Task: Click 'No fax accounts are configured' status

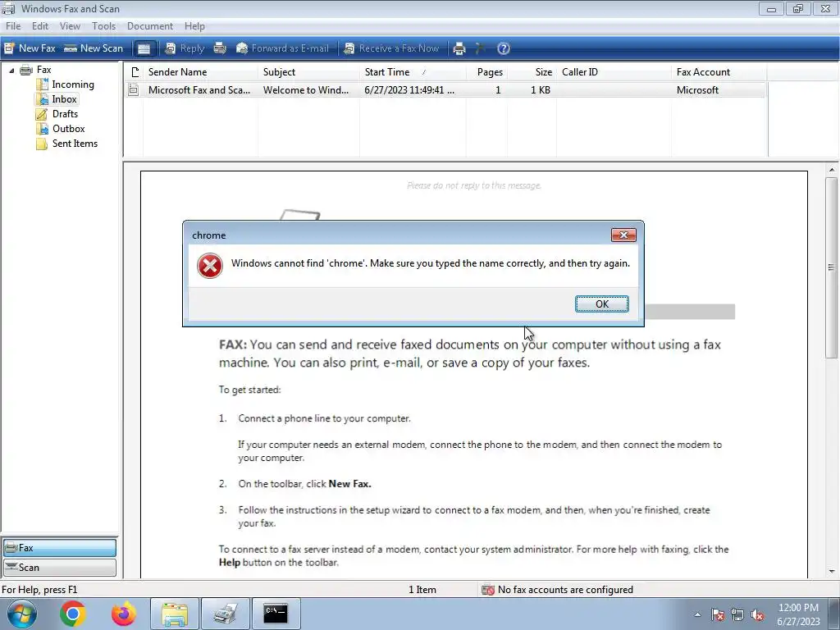Action: [565, 590]
